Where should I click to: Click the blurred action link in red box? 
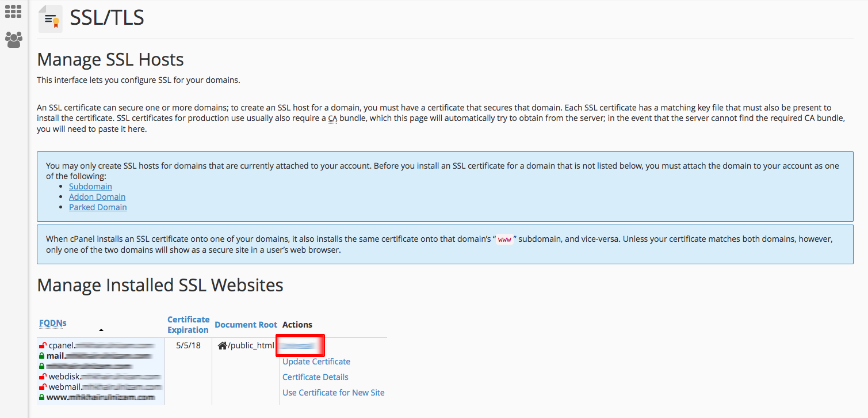click(298, 346)
